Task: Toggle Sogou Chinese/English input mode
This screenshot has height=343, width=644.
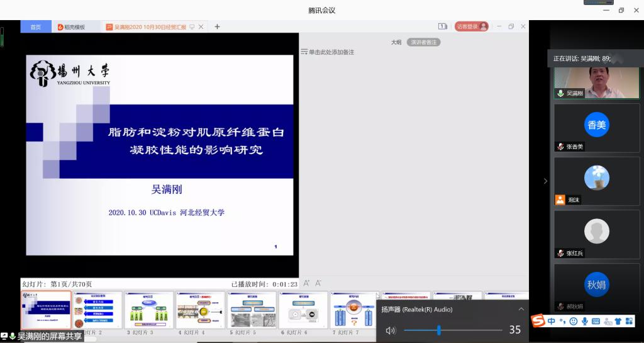Action: (x=552, y=322)
